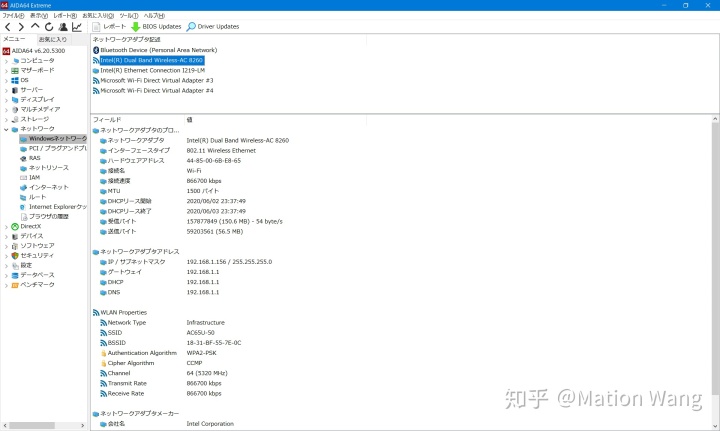Click the ブラウザの履歴 icon in the tree
Screen dimensions: 720x431
(x=23, y=217)
